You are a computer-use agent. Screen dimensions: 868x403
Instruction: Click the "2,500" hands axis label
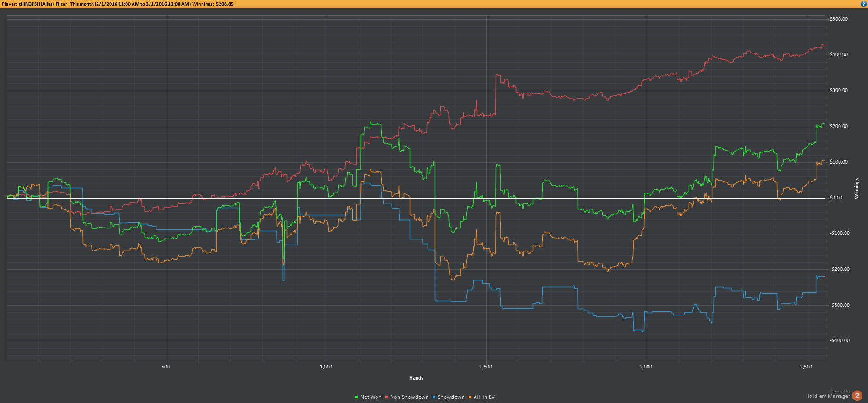806,367
